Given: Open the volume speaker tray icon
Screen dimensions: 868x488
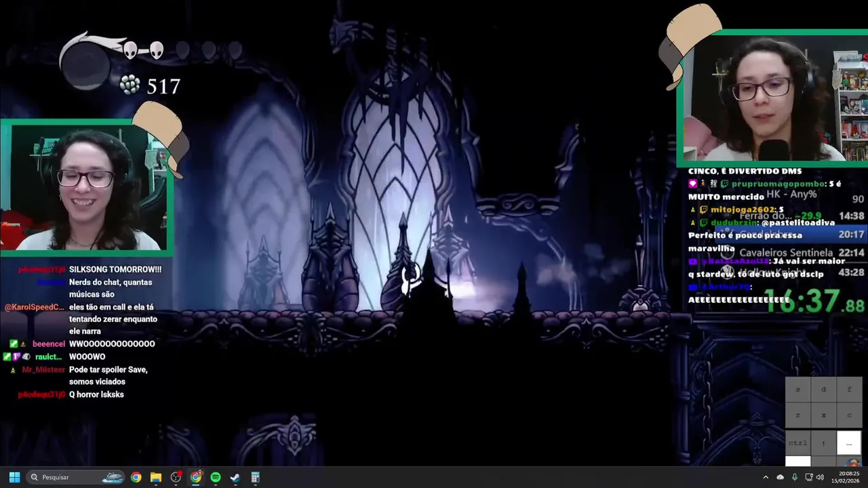Looking at the screenshot, I should click(x=820, y=477).
